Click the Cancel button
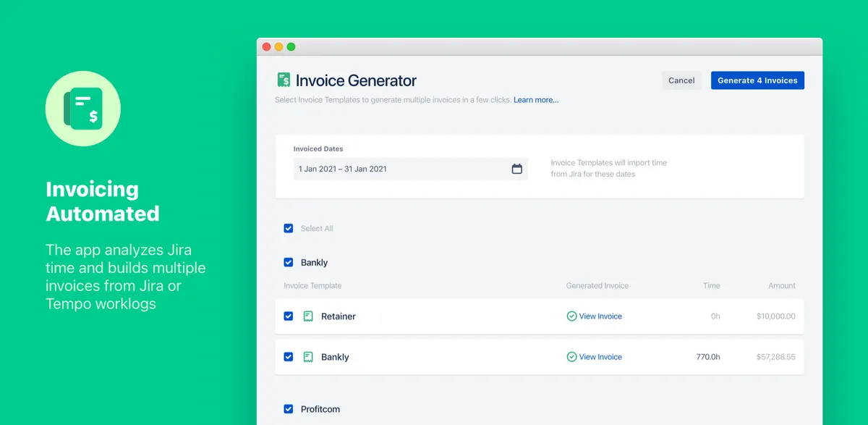868x425 pixels. click(x=681, y=80)
